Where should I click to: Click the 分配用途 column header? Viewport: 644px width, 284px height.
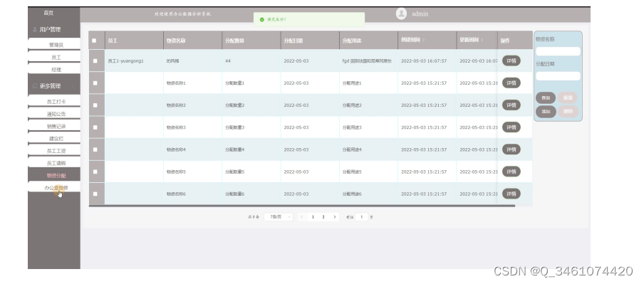pyautogui.click(x=368, y=41)
